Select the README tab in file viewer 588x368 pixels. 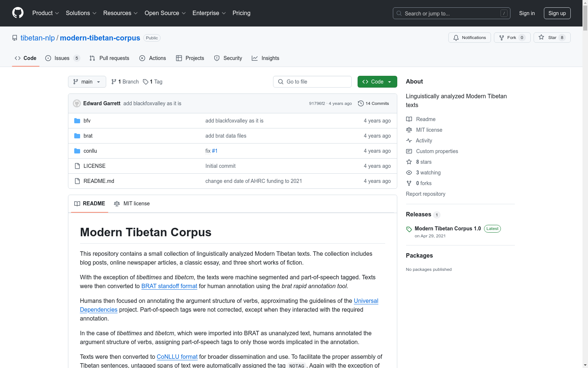click(90, 204)
